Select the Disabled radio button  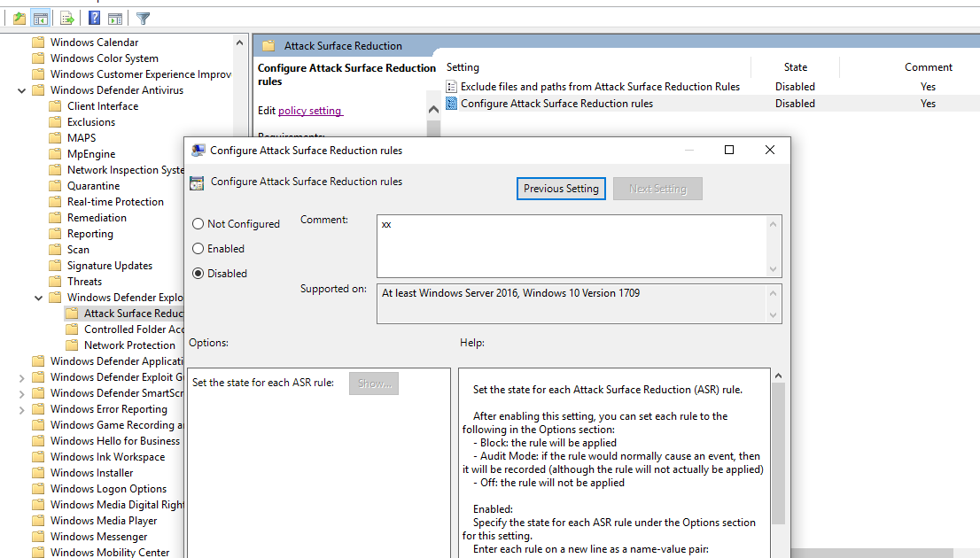198,274
